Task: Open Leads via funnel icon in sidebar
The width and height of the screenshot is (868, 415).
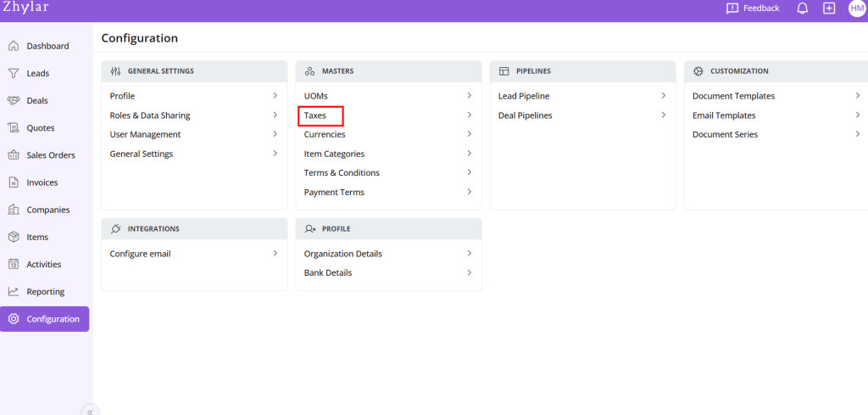Action: pyautogui.click(x=14, y=73)
